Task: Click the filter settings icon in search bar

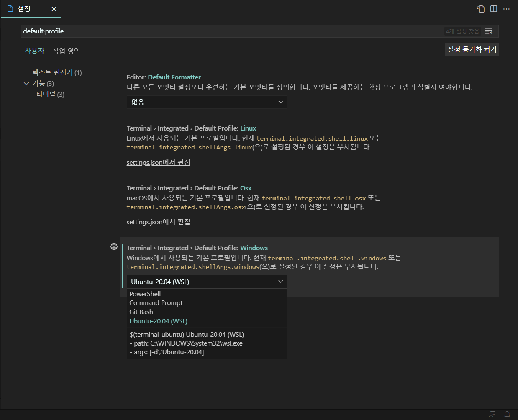Action: pyautogui.click(x=488, y=31)
